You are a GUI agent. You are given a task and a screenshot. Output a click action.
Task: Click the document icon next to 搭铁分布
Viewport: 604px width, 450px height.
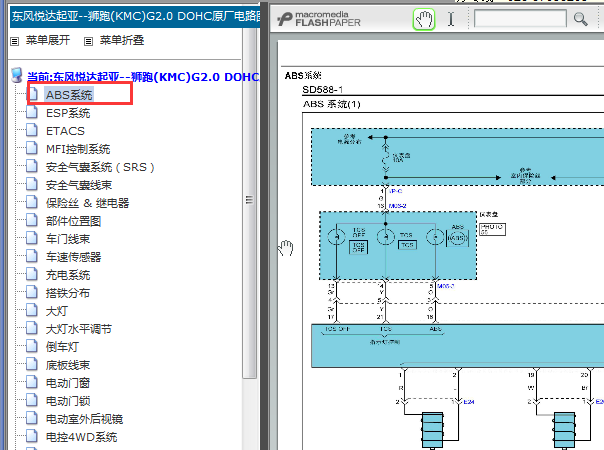tap(32, 292)
